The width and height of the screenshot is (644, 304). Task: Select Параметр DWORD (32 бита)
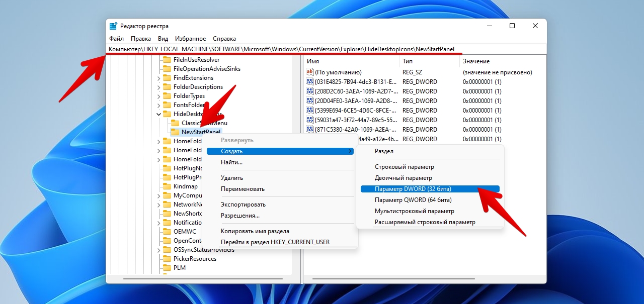pyautogui.click(x=430, y=189)
